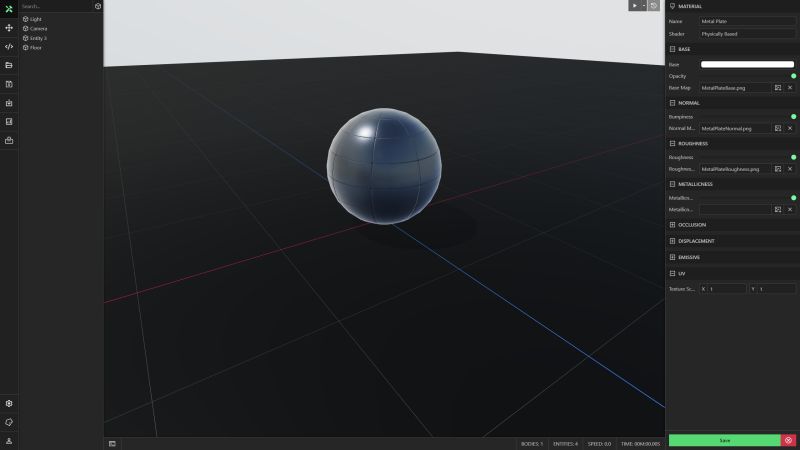Click the Bumpiness slider green handle
Image resolution: width=800 pixels, height=450 pixels.
(x=793, y=117)
